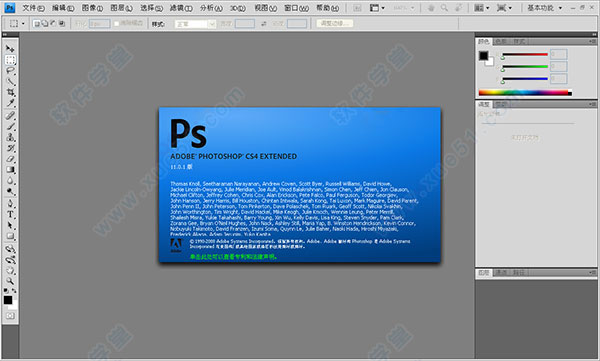Click the 调整边缘 button
This screenshot has height=361, width=600.
[x=335, y=24]
